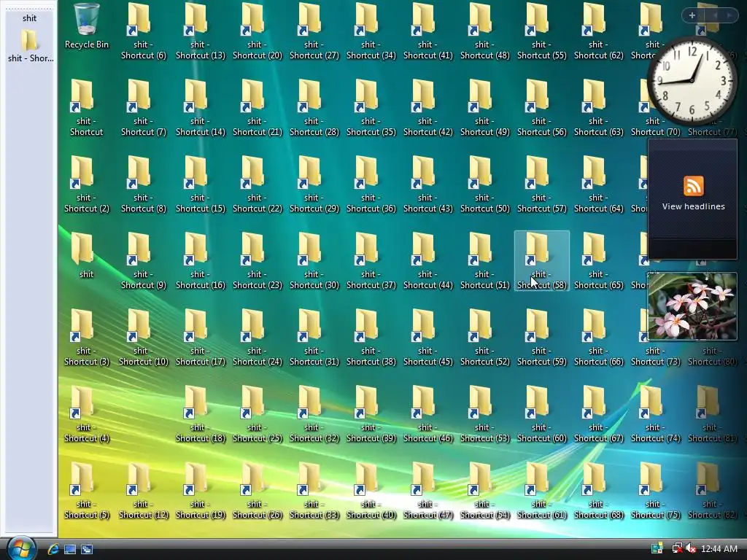Select the 'shit - Shortcut (49)' icon
Viewport: 747px width, 560px height.
(485, 108)
